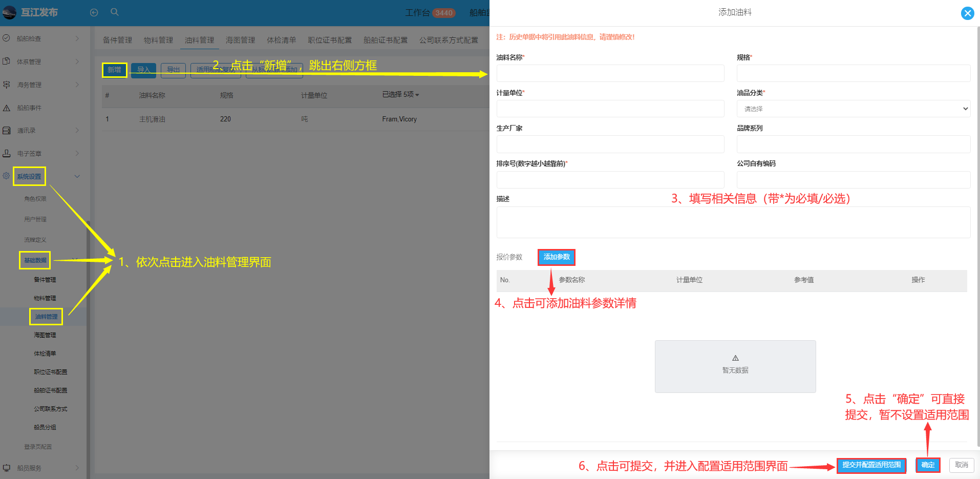Click the 主机滑油 table cell
Image resolution: width=980 pixels, height=479 pixels.
[x=152, y=119]
